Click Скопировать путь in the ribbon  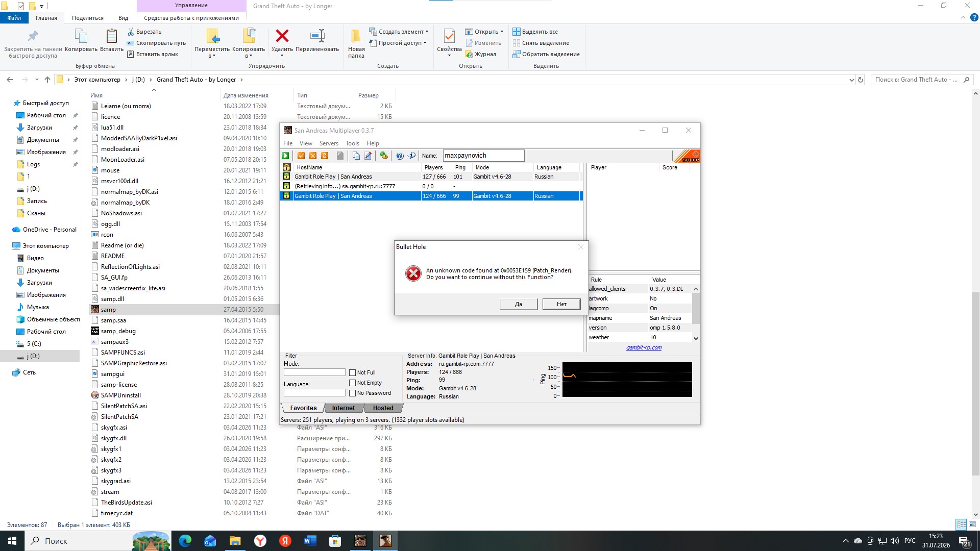[156, 43]
